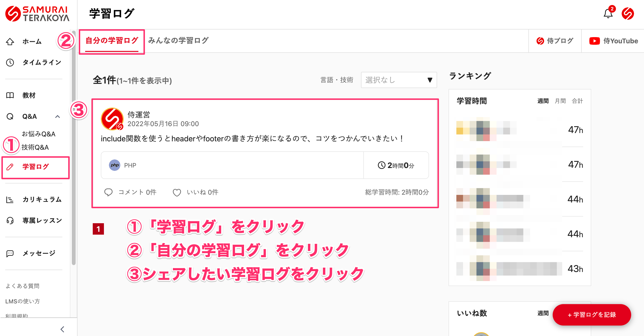Select 月間 ranking period
The height and width of the screenshot is (336, 644).
pos(560,101)
